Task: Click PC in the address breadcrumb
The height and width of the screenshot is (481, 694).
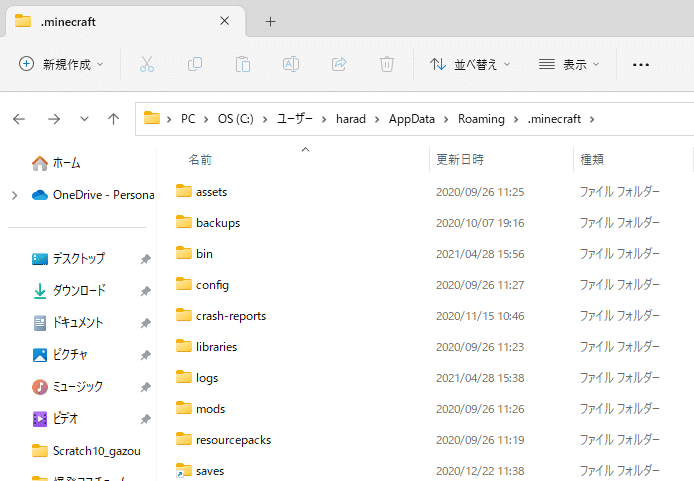Action: coord(188,119)
